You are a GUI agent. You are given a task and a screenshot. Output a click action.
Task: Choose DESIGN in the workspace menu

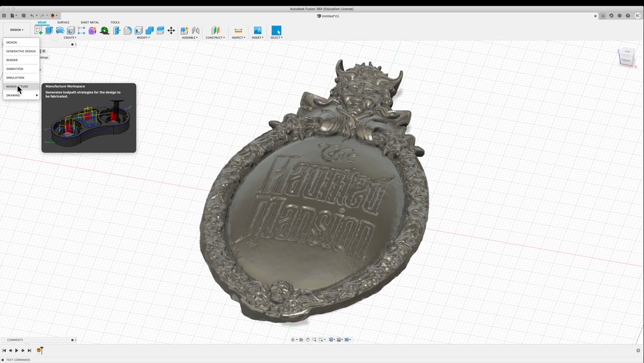click(21, 43)
